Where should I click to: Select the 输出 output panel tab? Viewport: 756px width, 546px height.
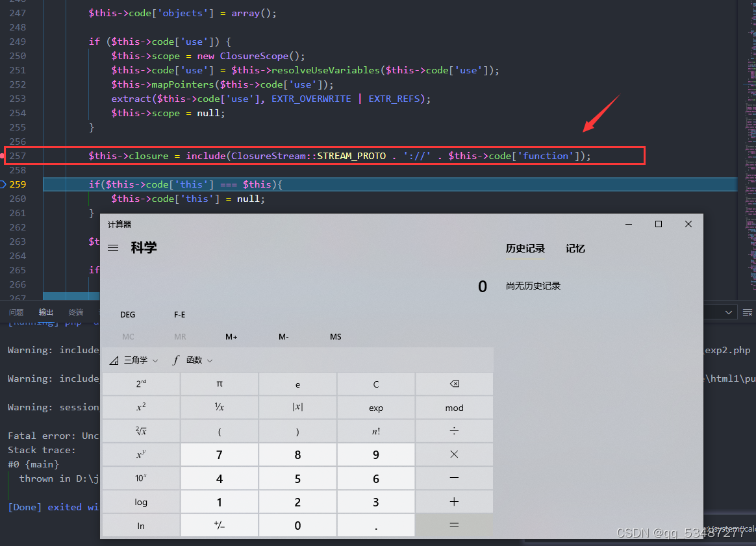46,312
